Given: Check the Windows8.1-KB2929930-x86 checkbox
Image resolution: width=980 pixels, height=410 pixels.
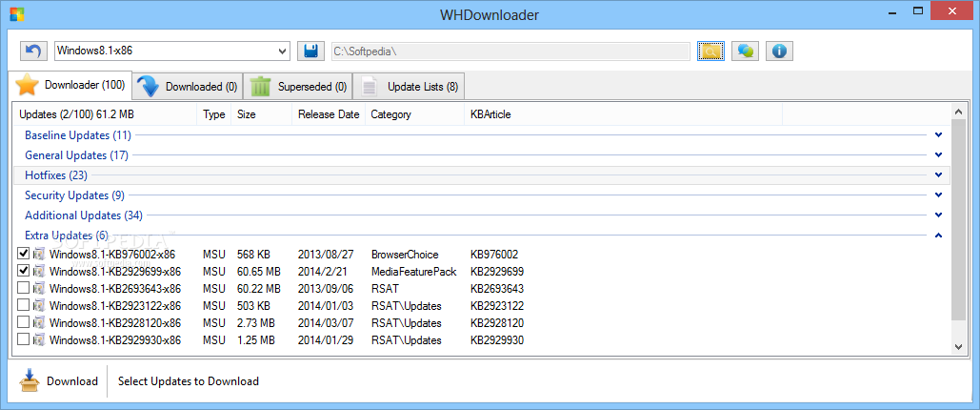Looking at the screenshot, I should (x=24, y=339).
